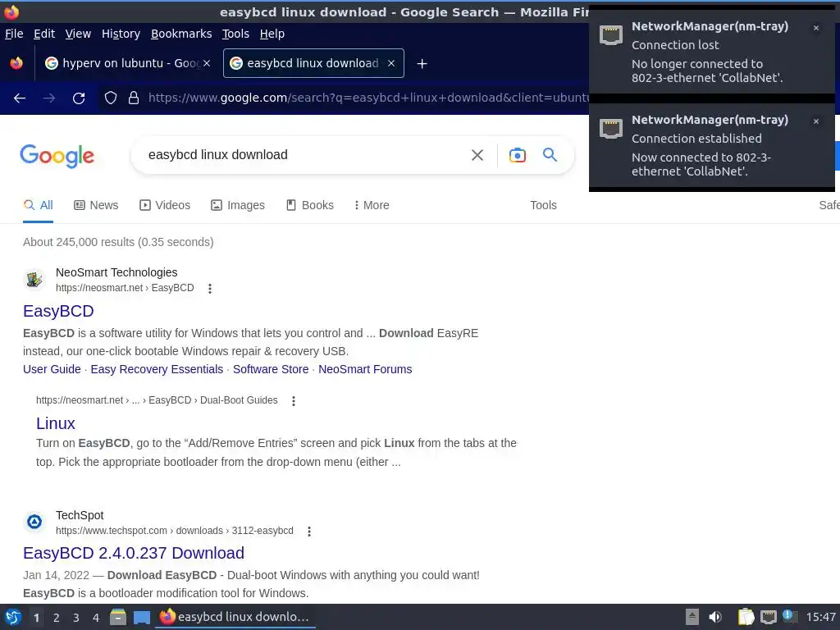Click show desktop icon in taskbar
Image resolution: width=840 pixels, height=630 pixels.
pyautogui.click(x=141, y=618)
